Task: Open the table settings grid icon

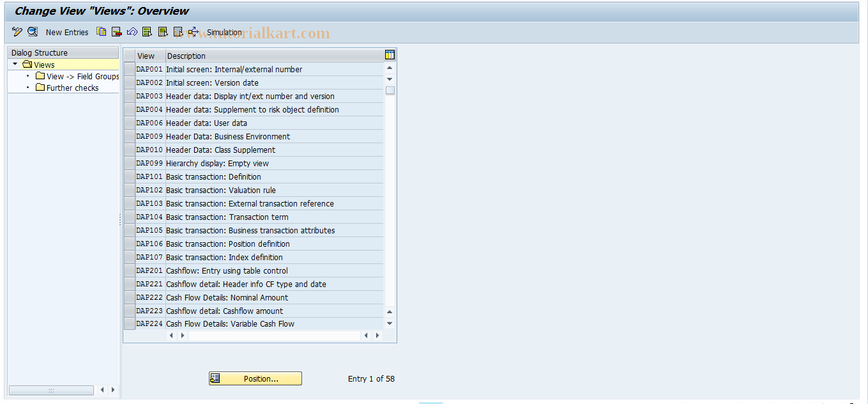Action: click(x=390, y=56)
